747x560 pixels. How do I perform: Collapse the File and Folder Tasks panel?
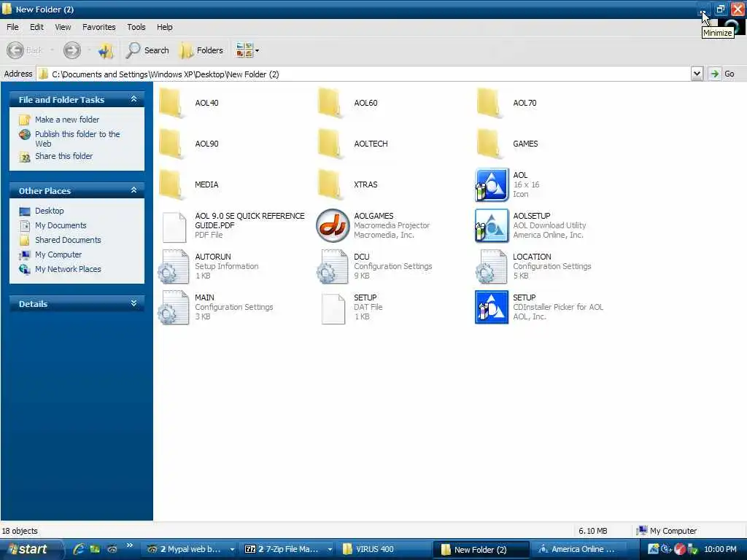click(134, 99)
